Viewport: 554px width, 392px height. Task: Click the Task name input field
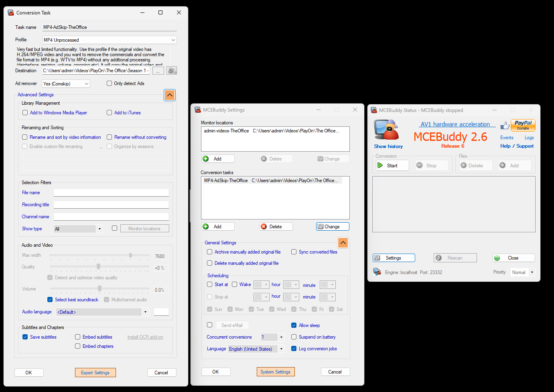click(x=109, y=27)
